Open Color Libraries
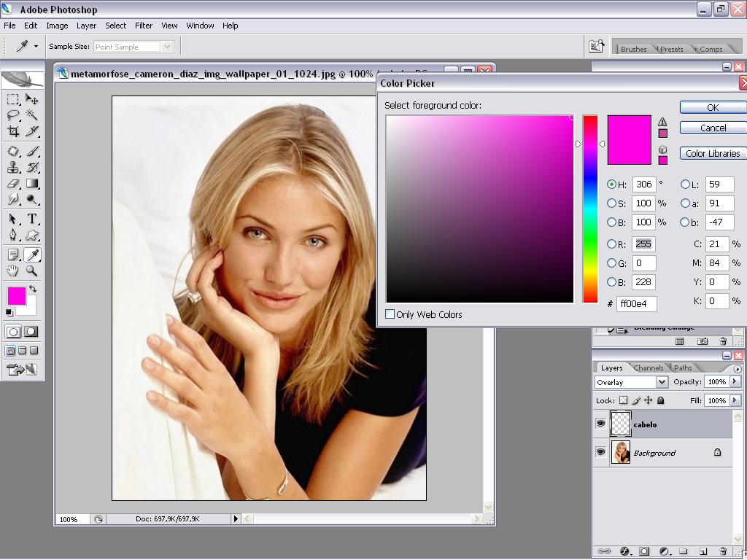Image resolution: width=747 pixels, height=560 pixels. (x=713, y=153)
